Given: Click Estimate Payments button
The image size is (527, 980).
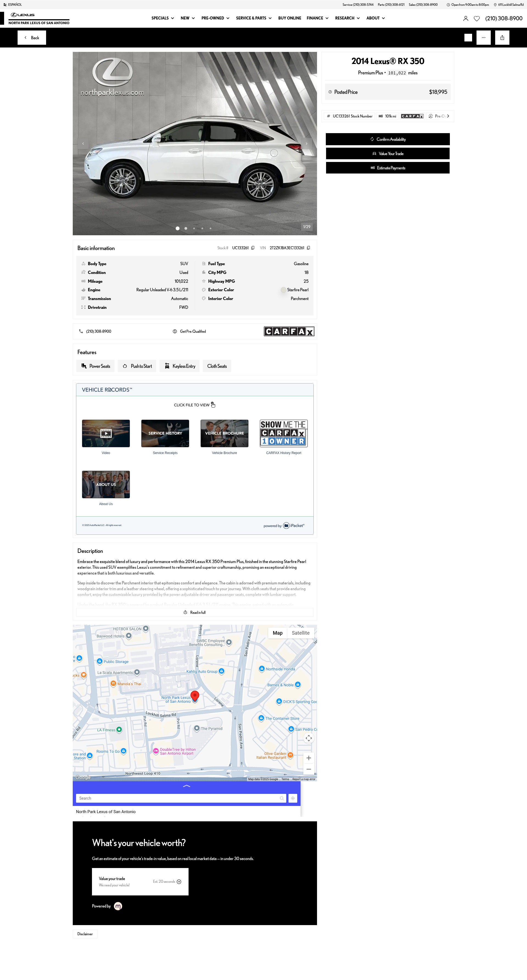Looking at the screenshot, I should [387, 168].
